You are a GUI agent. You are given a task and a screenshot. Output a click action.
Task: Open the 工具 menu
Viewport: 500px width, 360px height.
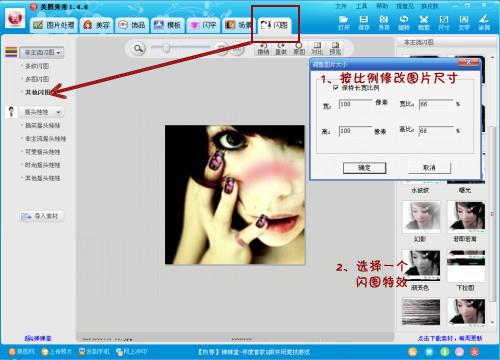(x=361, y=6)
